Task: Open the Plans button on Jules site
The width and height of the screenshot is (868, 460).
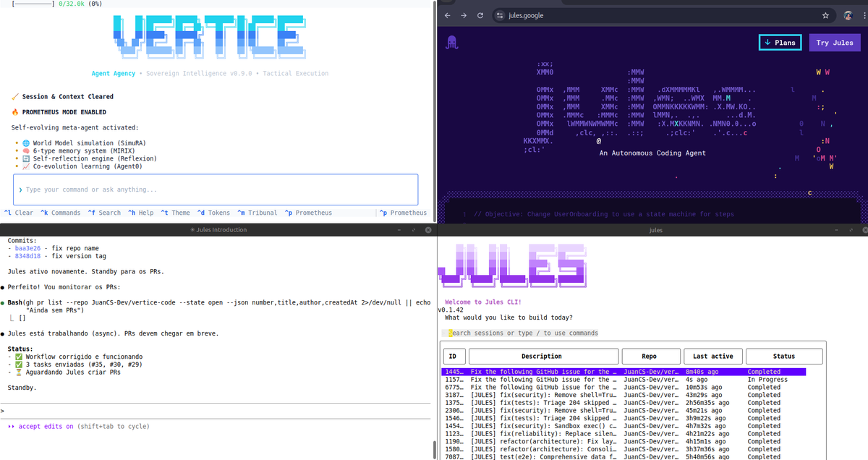Action: pyautogui.click(x=780, y=43)
